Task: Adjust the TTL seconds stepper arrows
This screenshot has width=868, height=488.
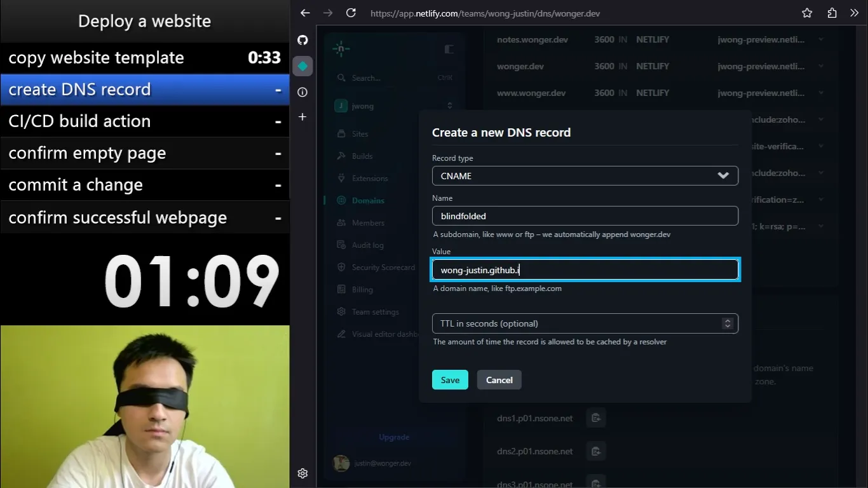Action: coord(728,323)
